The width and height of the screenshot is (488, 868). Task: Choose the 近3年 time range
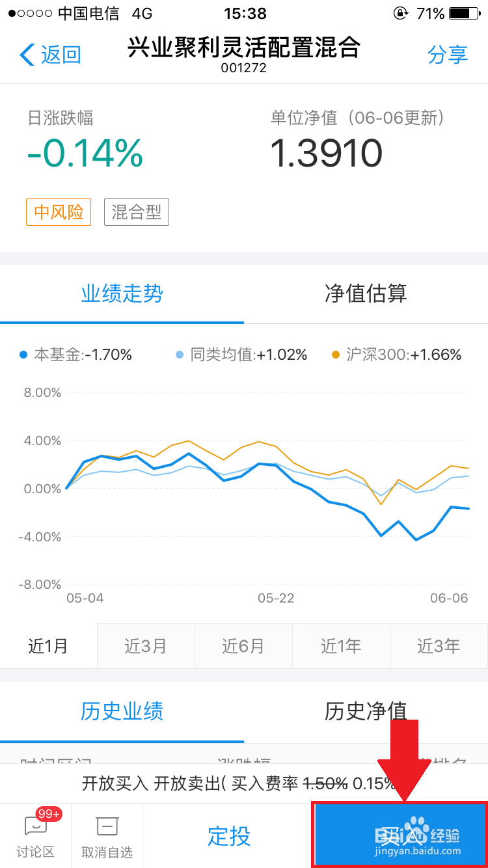tap(439, 646)
